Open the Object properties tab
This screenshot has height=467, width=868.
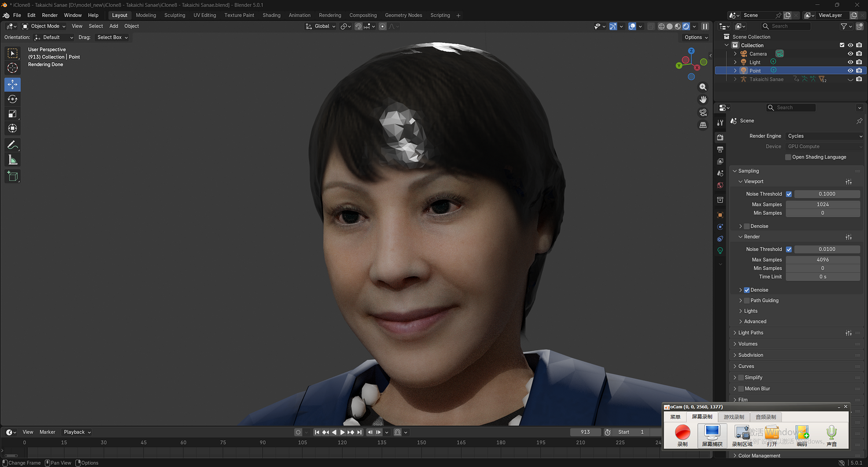click(x=720, y=215)
